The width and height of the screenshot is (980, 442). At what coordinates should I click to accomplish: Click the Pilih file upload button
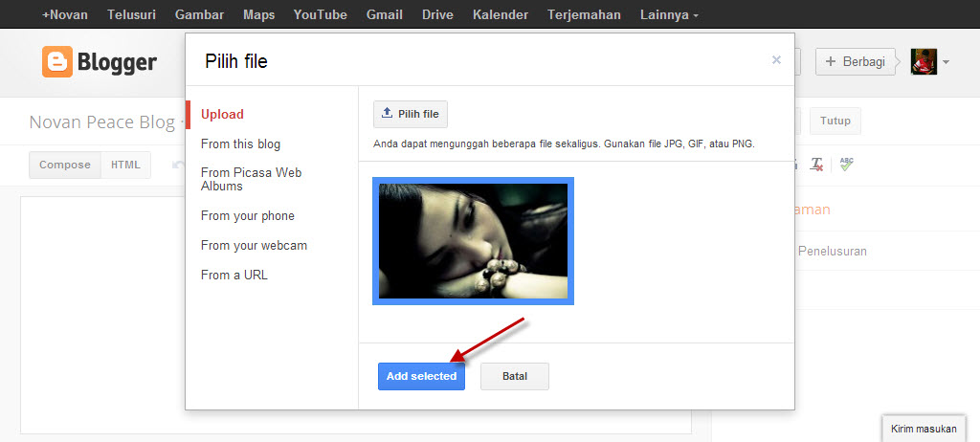(x=411, y=114)
